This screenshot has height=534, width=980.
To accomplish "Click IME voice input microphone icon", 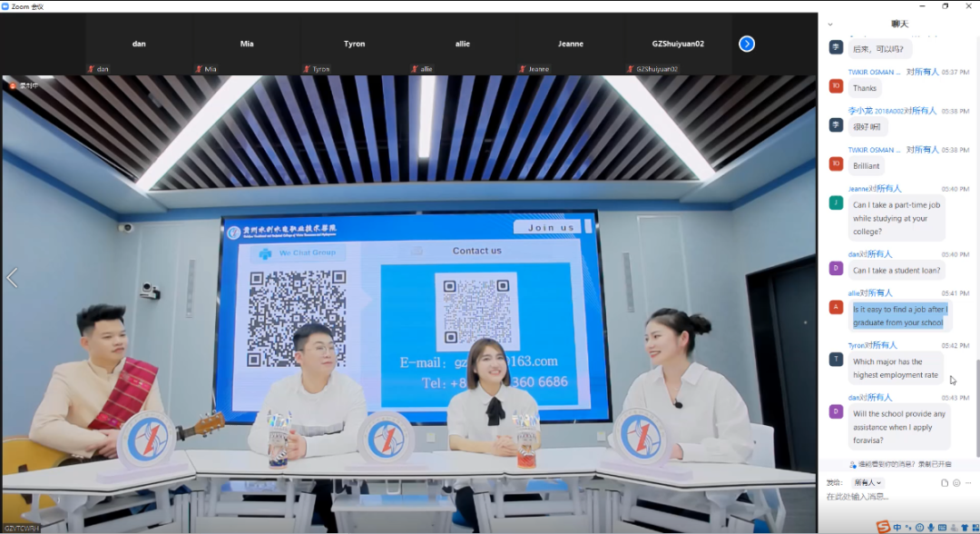I will [931, 528].
